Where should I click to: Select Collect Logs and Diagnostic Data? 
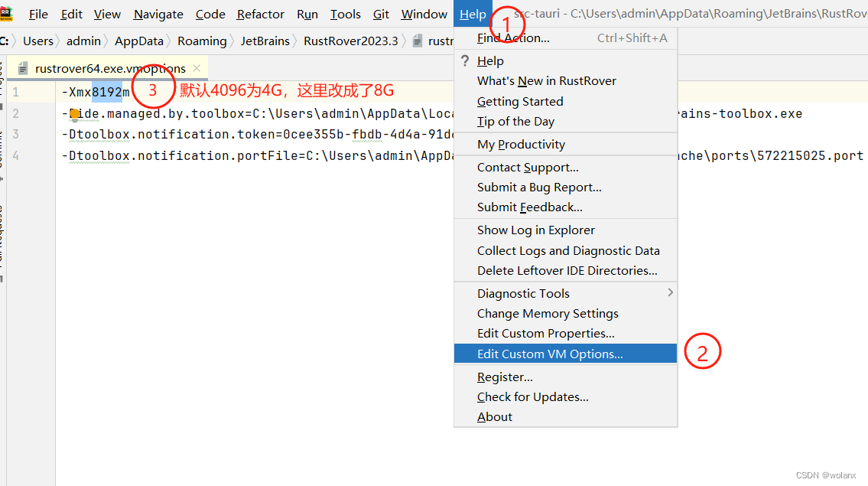coord(565,250)
